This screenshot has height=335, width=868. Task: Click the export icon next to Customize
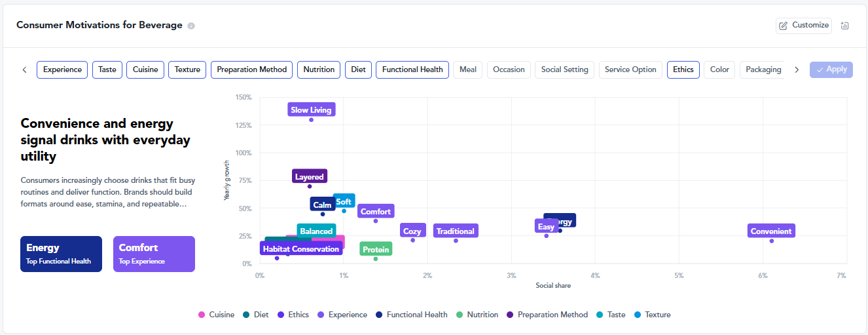click(844, 26)
